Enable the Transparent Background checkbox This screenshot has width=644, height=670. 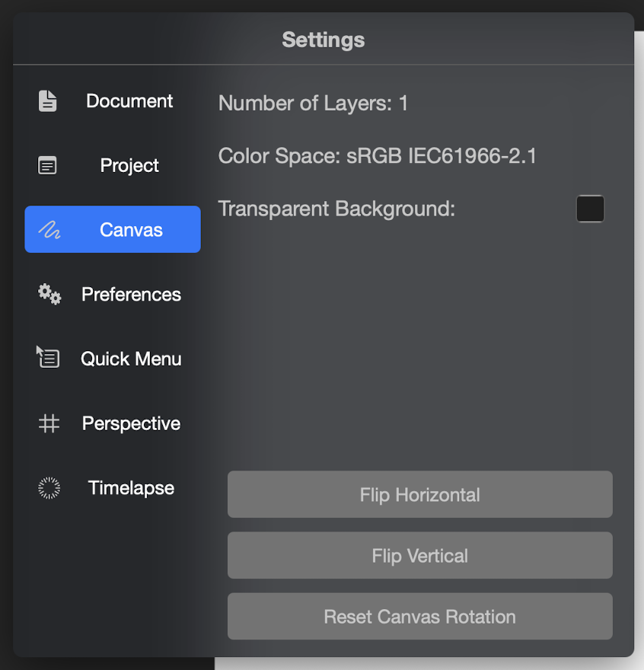tap(590, 209)
